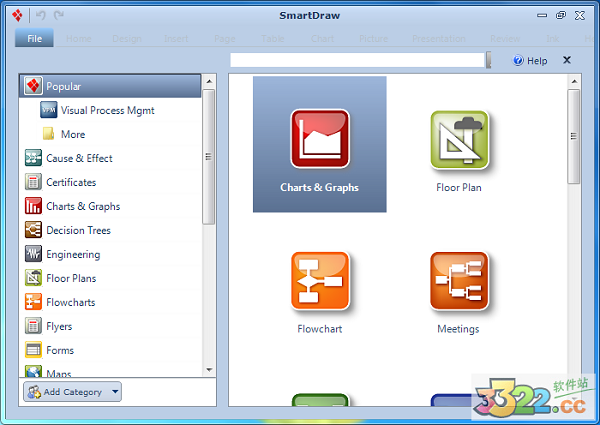Click the Maps globe icon
The image size is (600, 425).
tap(33, 371)
